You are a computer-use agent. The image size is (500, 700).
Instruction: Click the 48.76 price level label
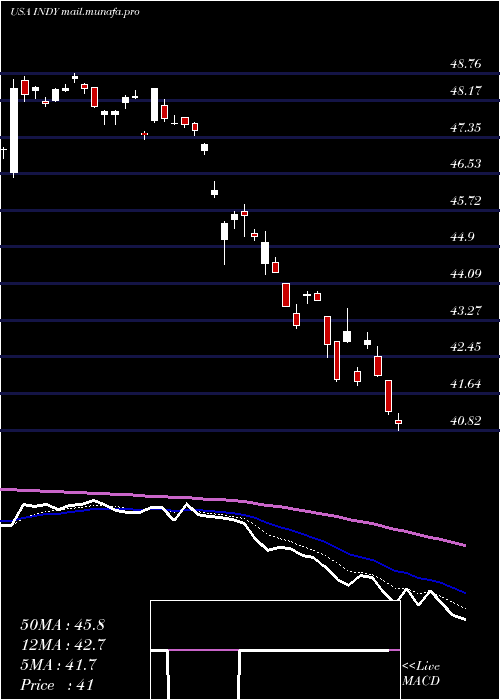(x=466, y=64)
